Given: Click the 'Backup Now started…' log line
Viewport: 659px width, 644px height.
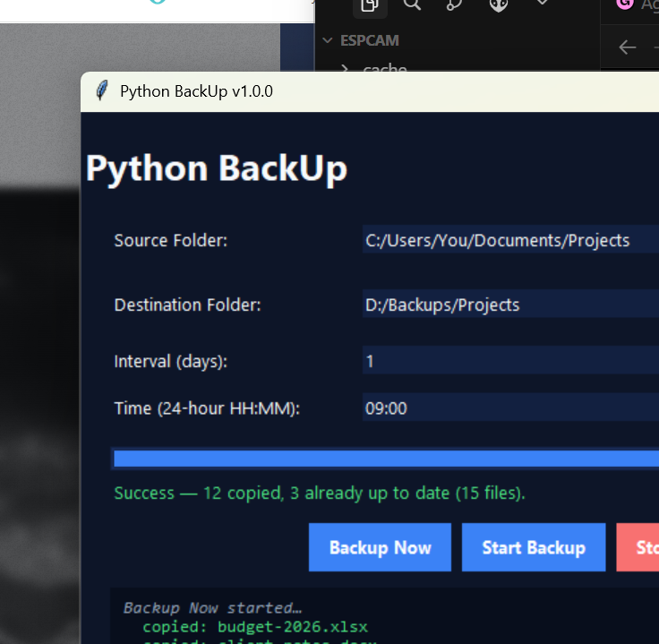Looking at the screenshot, I should 212,608.
